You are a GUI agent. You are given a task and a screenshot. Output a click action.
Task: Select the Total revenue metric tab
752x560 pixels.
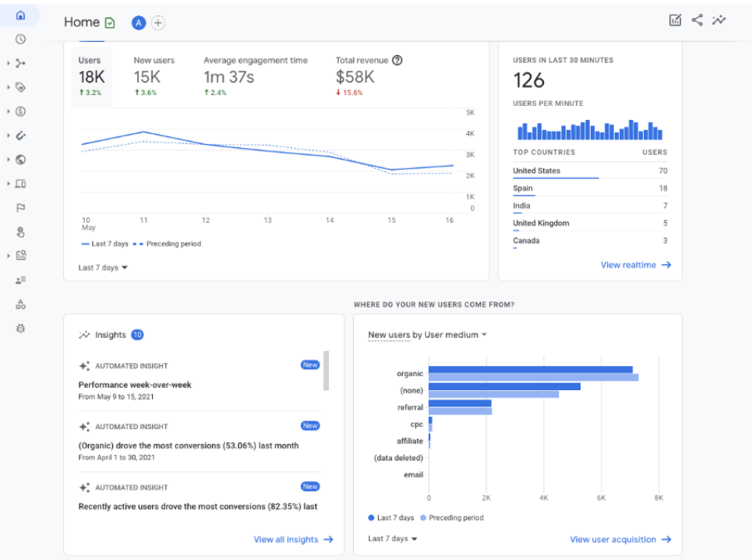(x=369, y=76)
